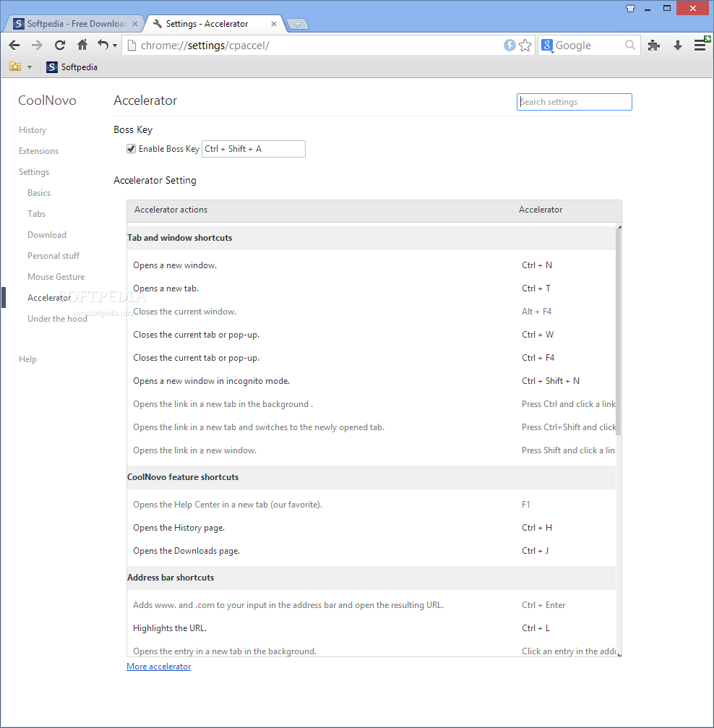Screen dimensions: 714x728
Task: Open a new tab with plus button
Action: pos(298,24)
